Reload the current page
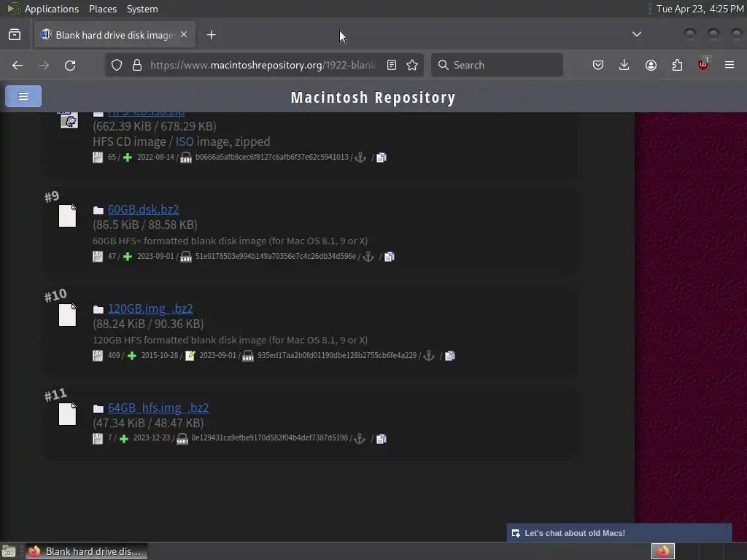Screen dimensions: 747x560 point(70,65)
